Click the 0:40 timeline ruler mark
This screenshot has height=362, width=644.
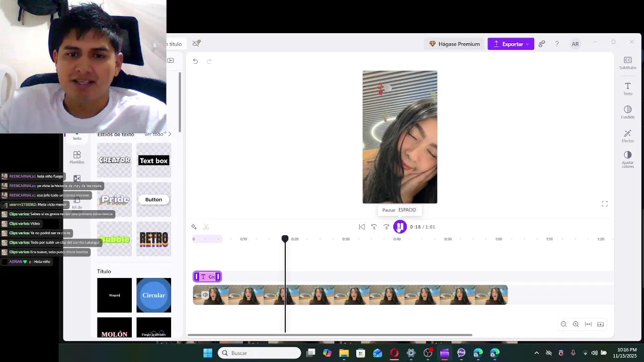397,239
